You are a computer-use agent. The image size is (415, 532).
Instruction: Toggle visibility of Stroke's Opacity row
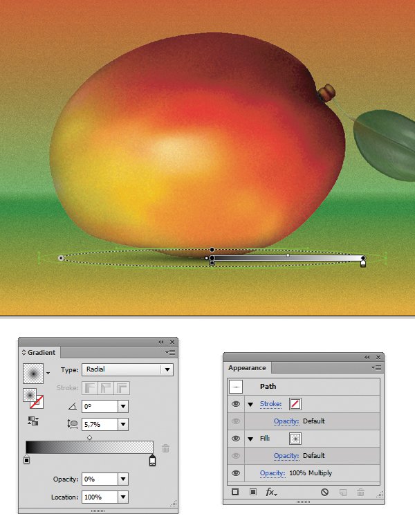236,421
